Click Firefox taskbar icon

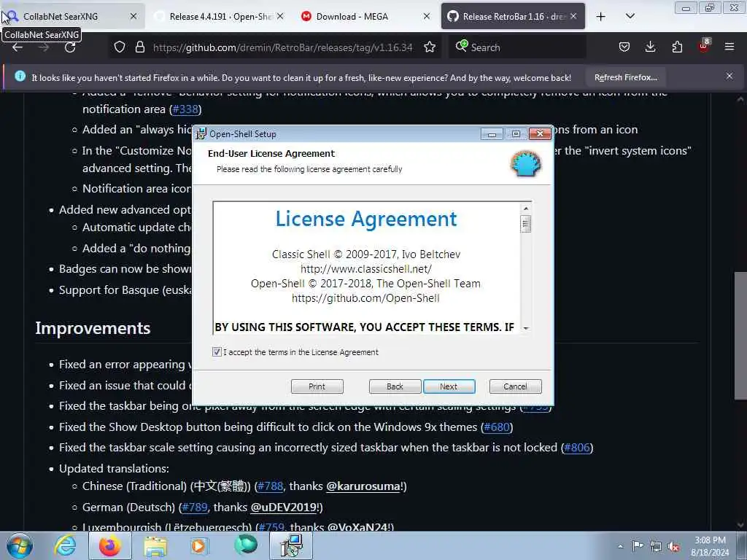coord(110,545)
